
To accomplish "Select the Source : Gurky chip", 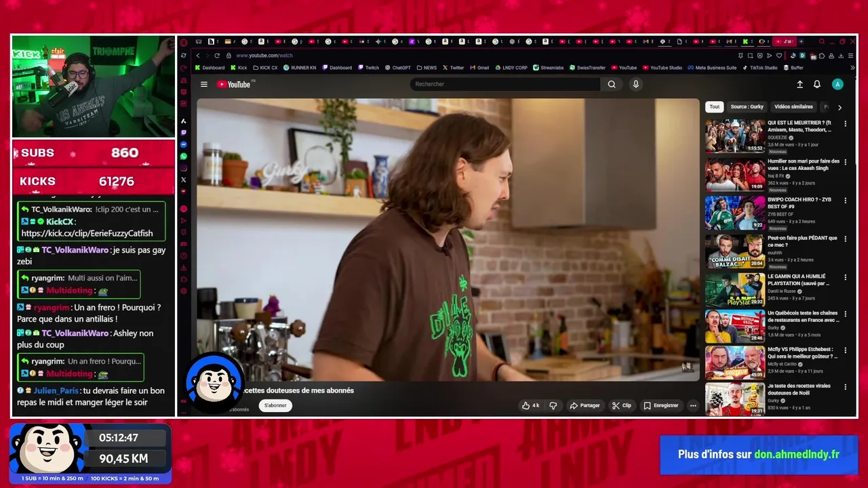I will coord(747,106).
